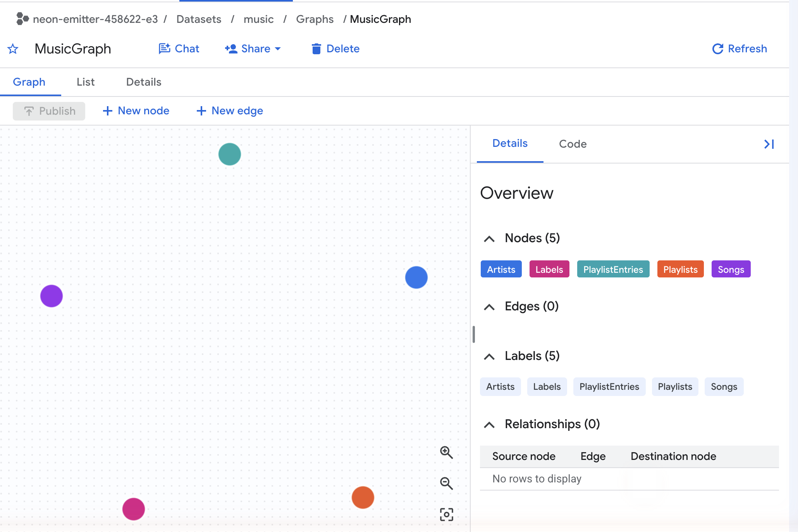Click the Publish button
The width and height of the screenshot is (798, 532).
tap(49, 111)
